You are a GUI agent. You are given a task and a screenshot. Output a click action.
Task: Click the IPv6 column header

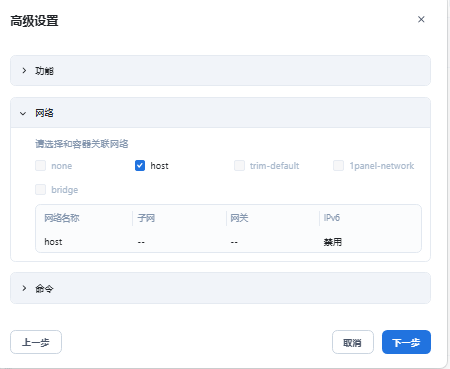click(332, 218)
